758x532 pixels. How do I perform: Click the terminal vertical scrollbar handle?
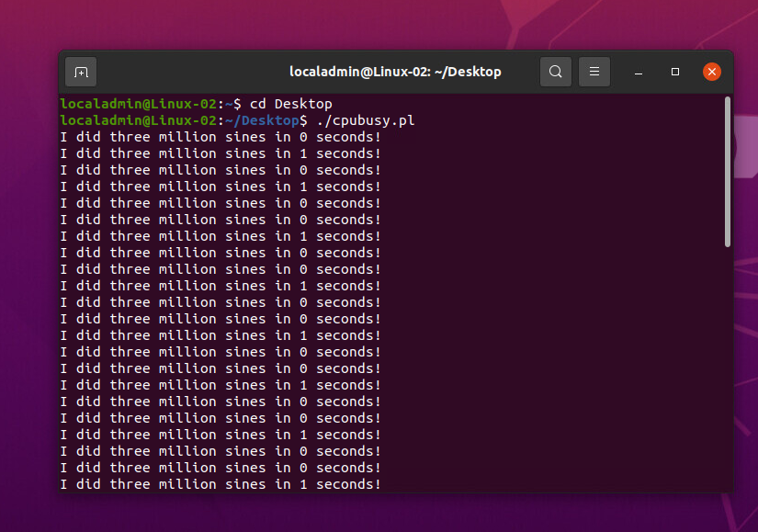728,172
